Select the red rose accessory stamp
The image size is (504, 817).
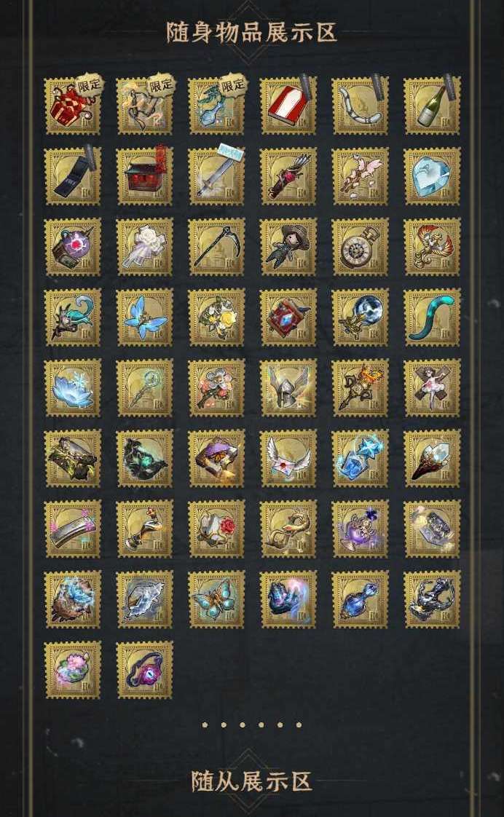coord(216,529)
